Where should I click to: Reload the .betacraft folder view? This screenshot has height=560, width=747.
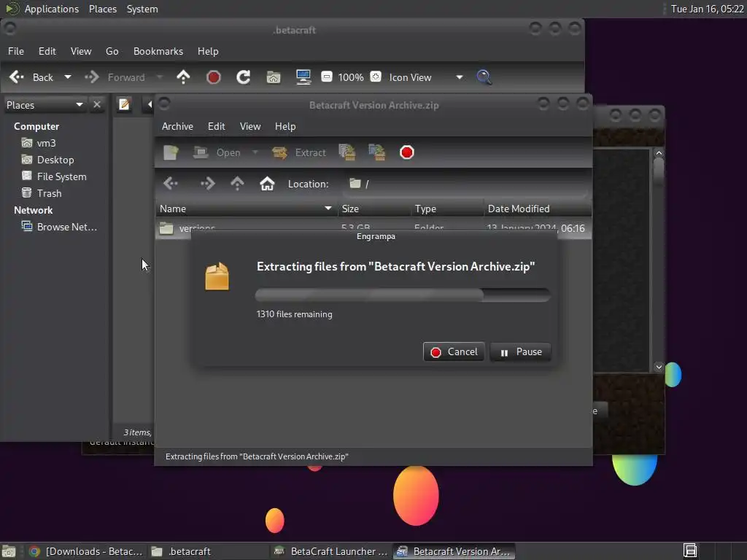coord(244,77)
